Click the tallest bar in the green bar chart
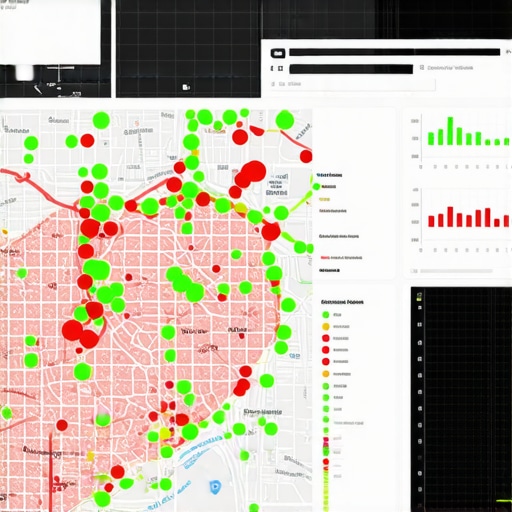Viewport: 512px width, 512px height. click(x=450, y=131)
